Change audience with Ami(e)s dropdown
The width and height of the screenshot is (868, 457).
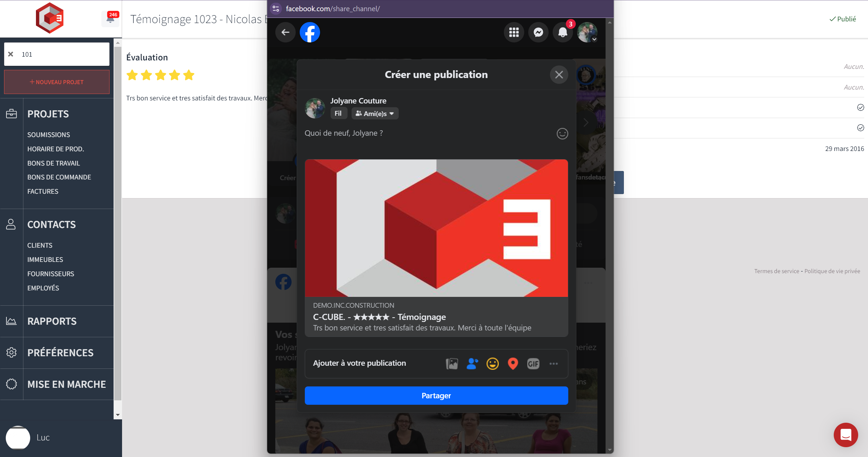point(375,113)
